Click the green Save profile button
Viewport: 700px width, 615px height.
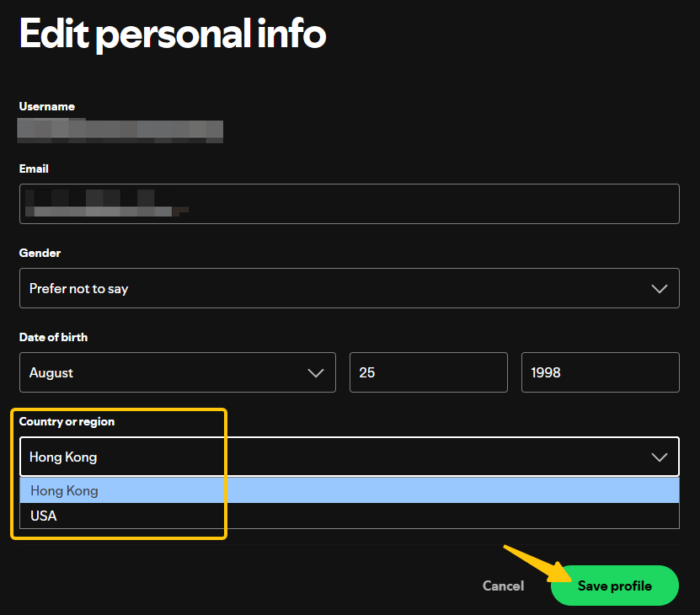(614, 586)
